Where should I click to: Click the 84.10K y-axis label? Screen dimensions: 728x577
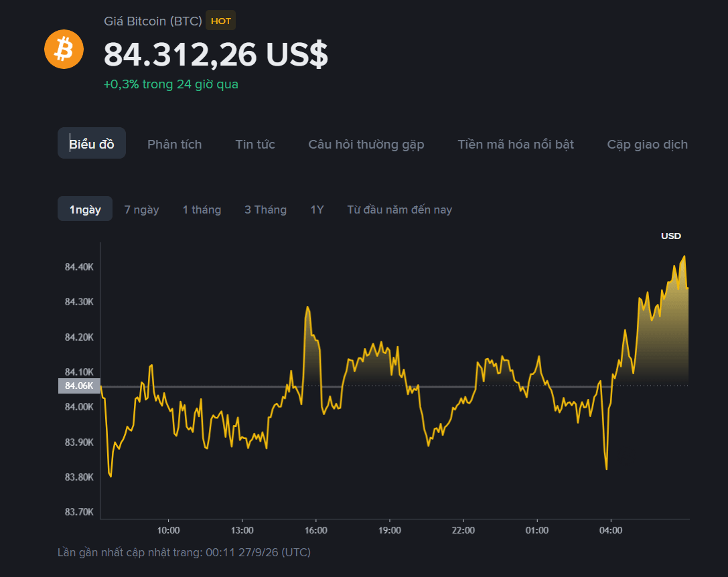tap(79, 372)
